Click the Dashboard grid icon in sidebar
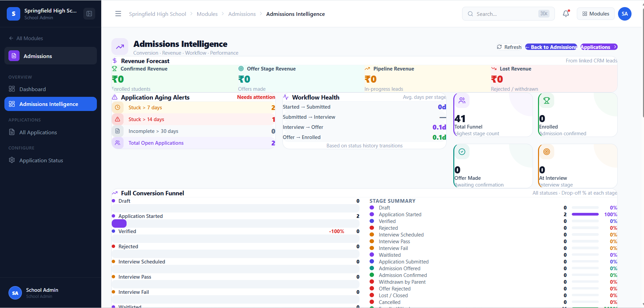Screen dimensions: 644x308 pyautogui.click(x=12, y=89)
